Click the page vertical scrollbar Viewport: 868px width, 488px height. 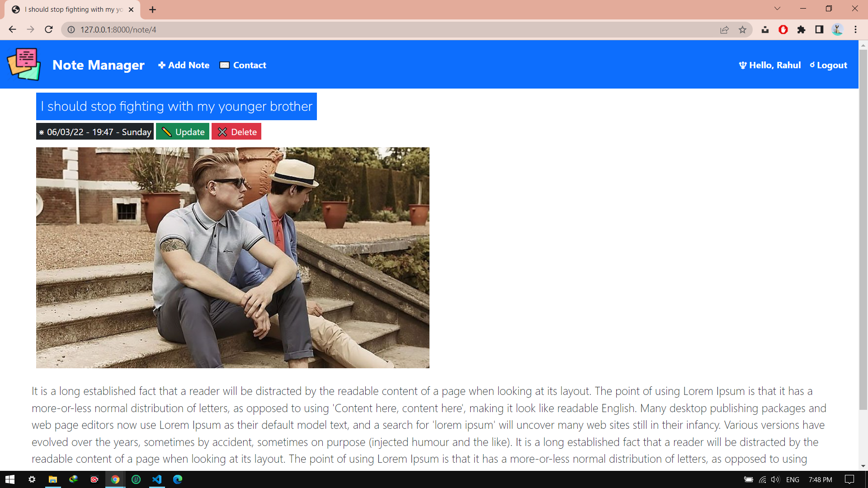pos(863,226)
